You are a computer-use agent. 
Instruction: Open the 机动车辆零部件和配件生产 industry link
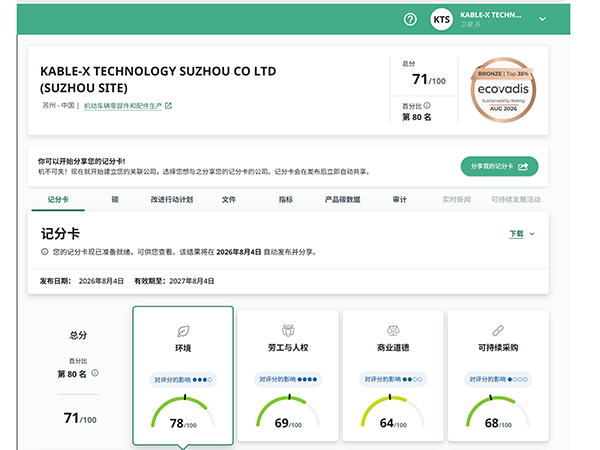123,106
